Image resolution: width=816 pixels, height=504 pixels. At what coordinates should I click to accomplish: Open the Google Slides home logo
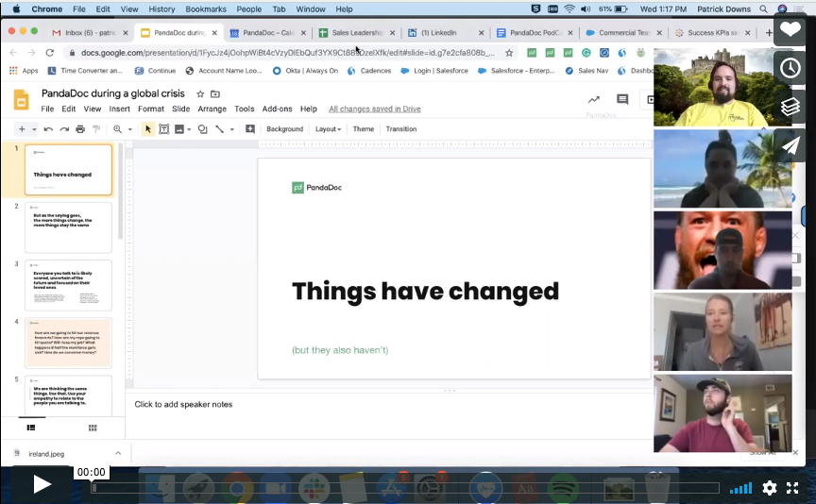click(22, 100)
